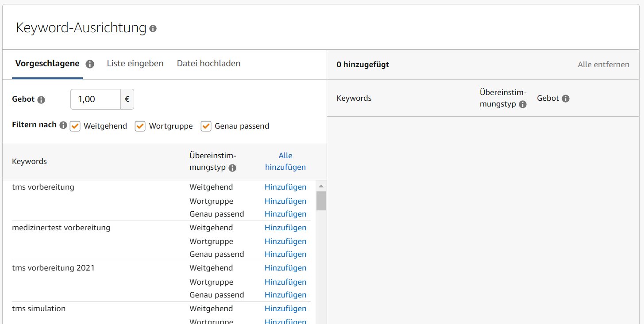Click Alle hinzufügen link
Image resolution: width=644 pixels, height=324 pixels.
(285, 161)
